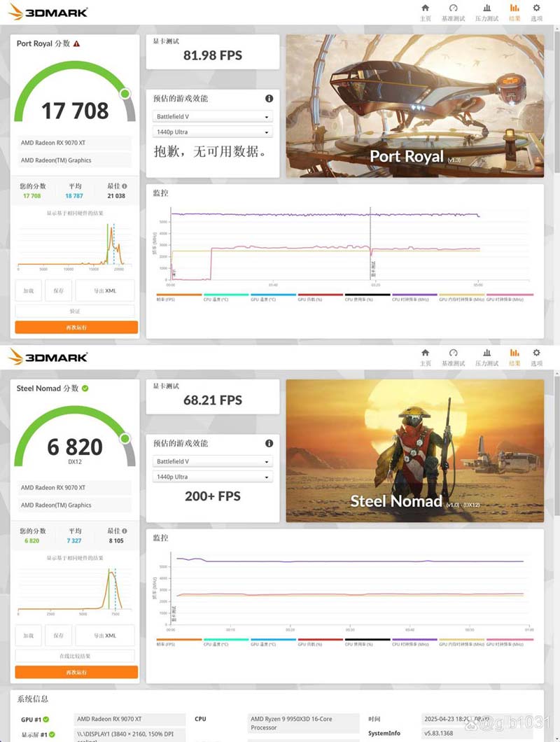Click green check next to GPU #1
This screenshot has width=560, height=742.
point(46,720)
